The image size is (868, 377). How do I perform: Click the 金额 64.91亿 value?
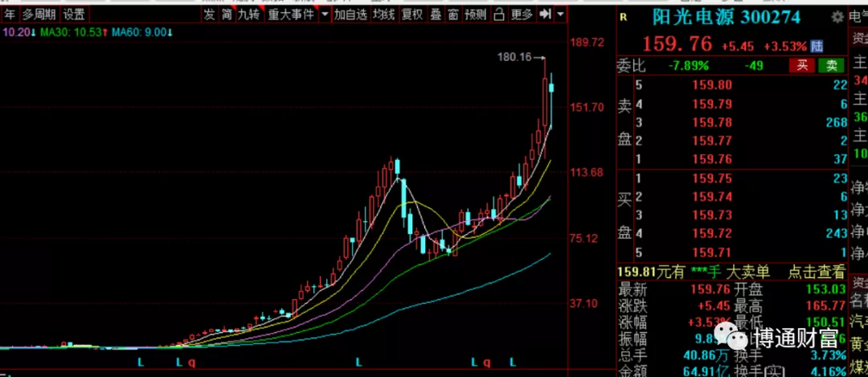pos(704,370)
